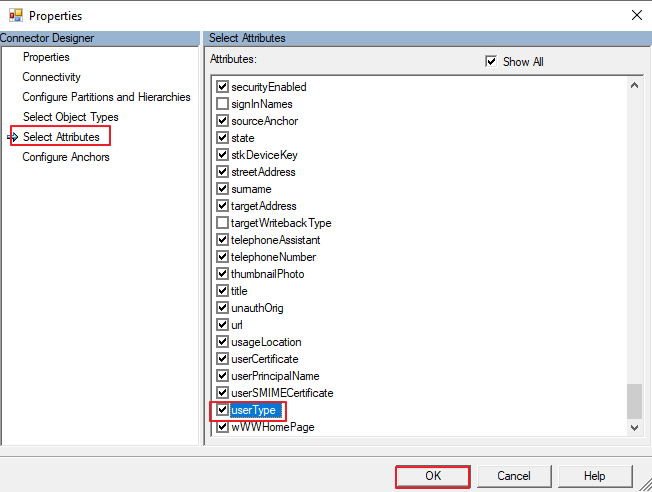Go to Select Object Types page

point(71,117)
